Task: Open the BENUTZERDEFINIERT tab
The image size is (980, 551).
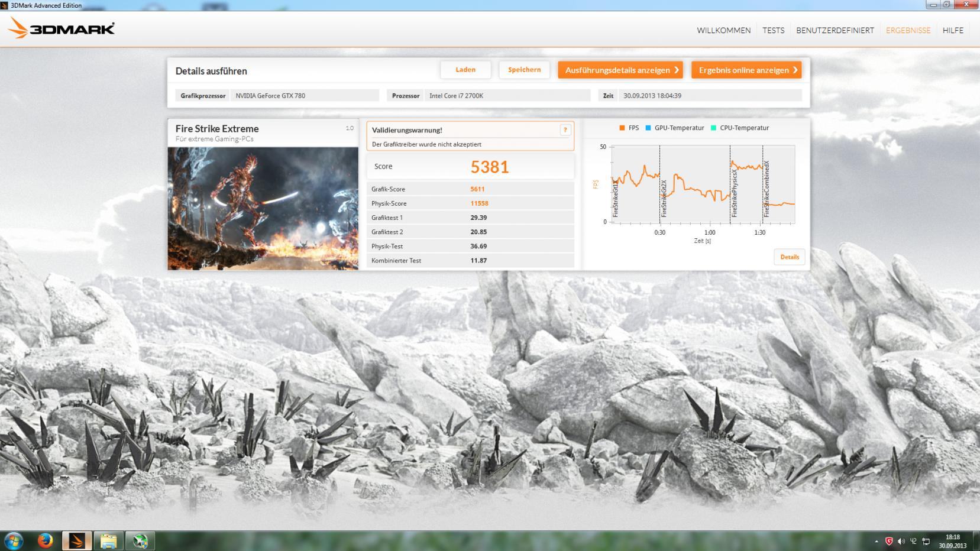Action: [835, 30]
